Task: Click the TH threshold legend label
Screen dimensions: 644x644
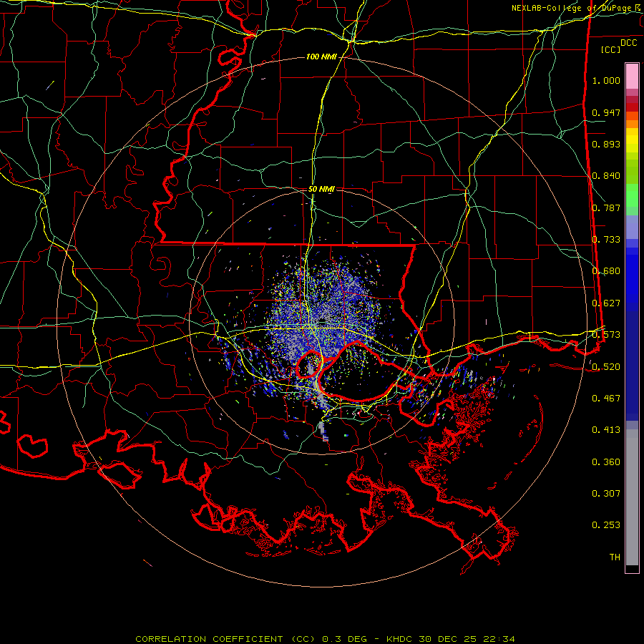Action: pos(615,557)
